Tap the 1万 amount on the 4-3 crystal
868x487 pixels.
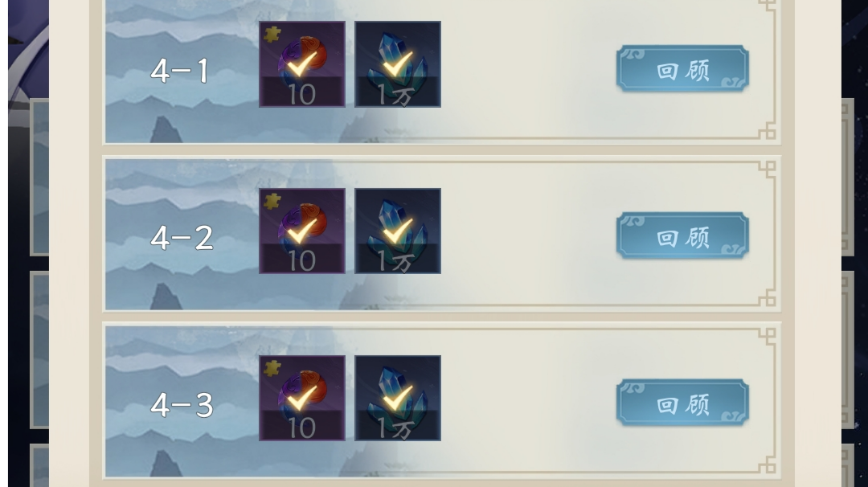395,428
